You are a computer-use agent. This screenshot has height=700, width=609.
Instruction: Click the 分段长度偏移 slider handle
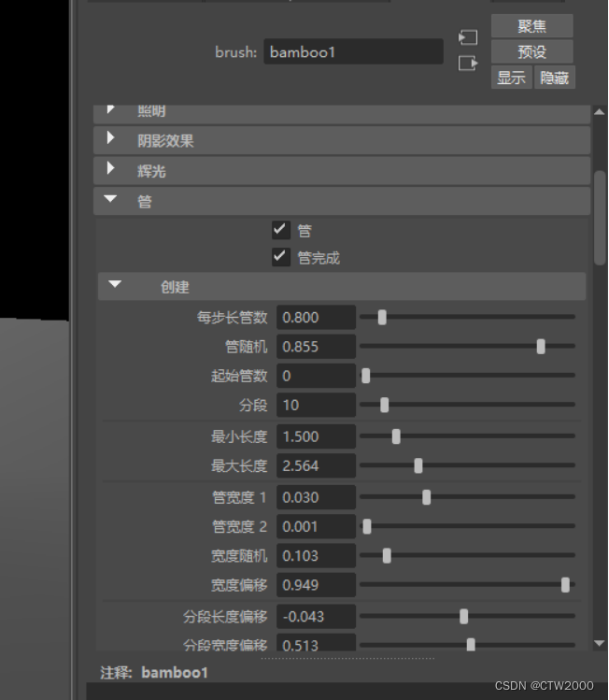pos(464,617)
